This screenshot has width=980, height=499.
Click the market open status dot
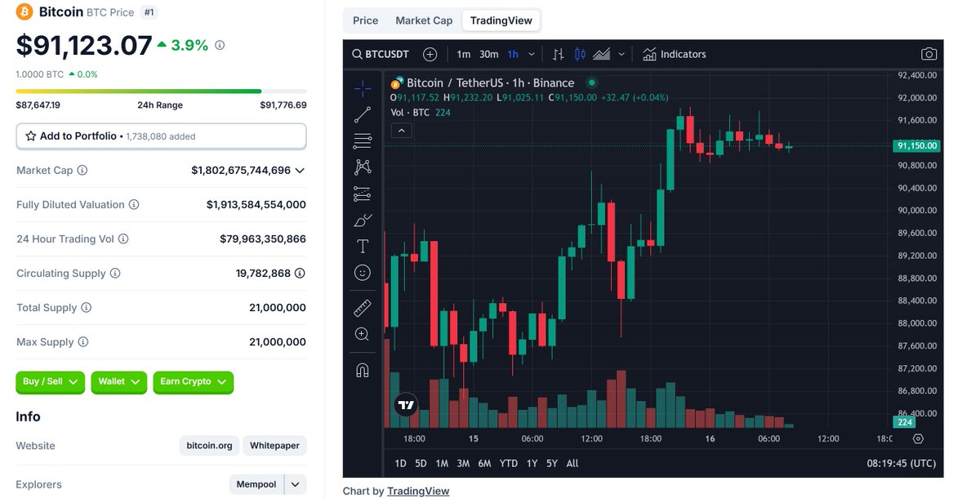[x=592, y=82]
